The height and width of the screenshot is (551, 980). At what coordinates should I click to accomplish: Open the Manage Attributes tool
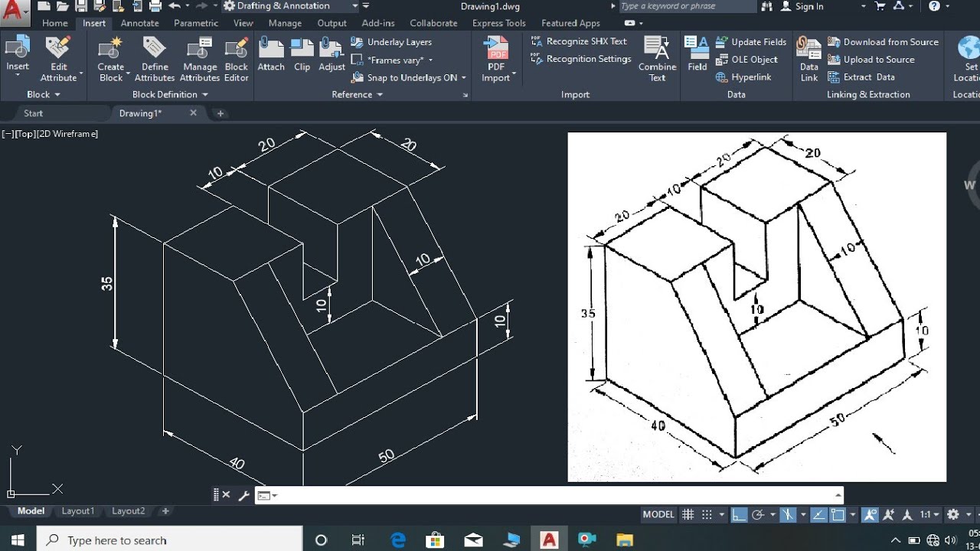point(200,59)
